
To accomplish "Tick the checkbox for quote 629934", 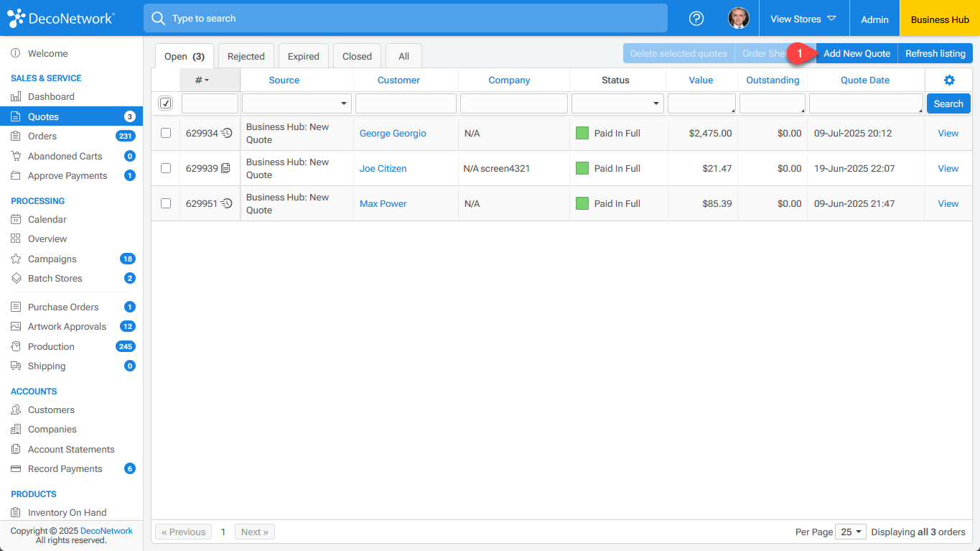I will tap(166, 133).
